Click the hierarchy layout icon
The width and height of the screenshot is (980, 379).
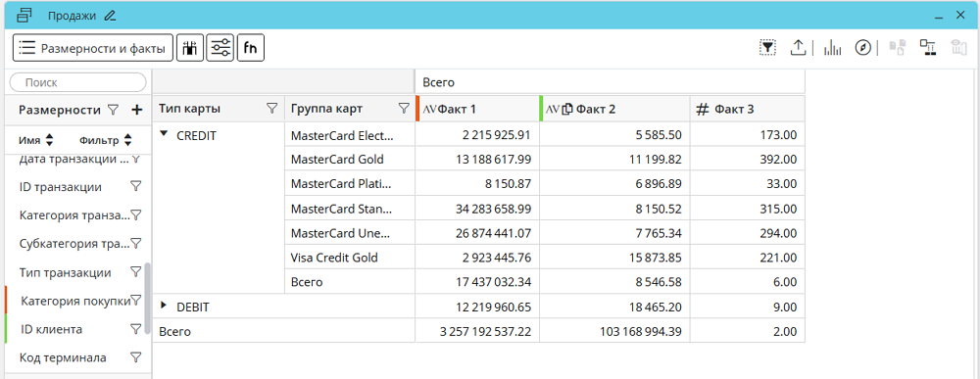click(927, 47)
